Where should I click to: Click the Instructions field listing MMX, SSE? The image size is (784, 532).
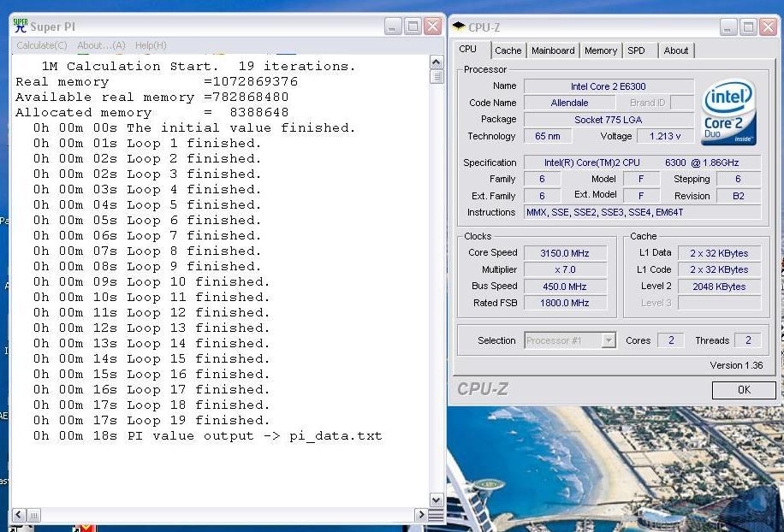643,212
